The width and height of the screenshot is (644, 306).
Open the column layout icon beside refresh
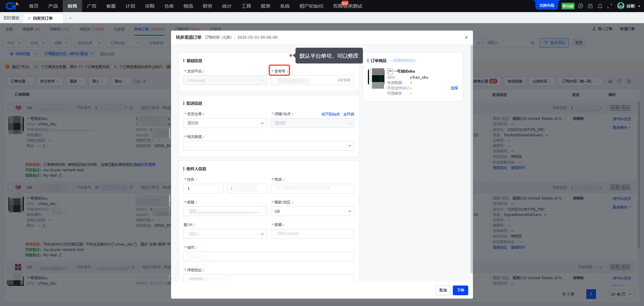coord(629,81)
